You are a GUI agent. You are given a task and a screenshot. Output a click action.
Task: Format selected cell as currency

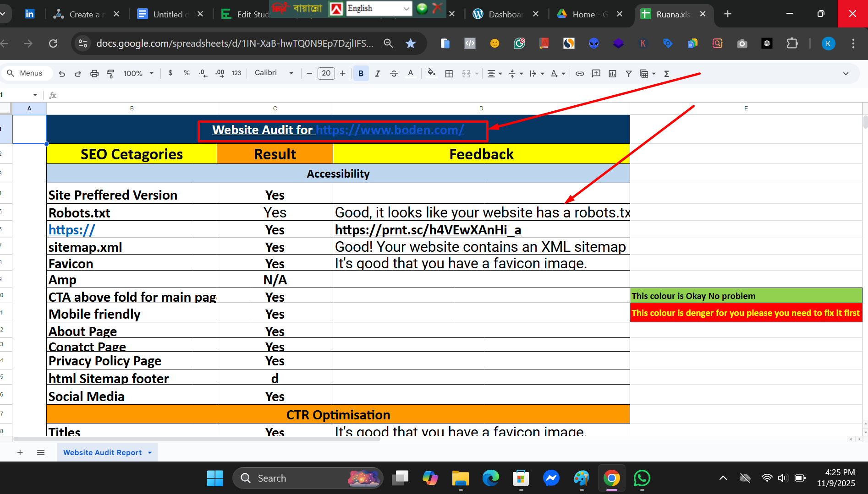click(x=170, y=73)
